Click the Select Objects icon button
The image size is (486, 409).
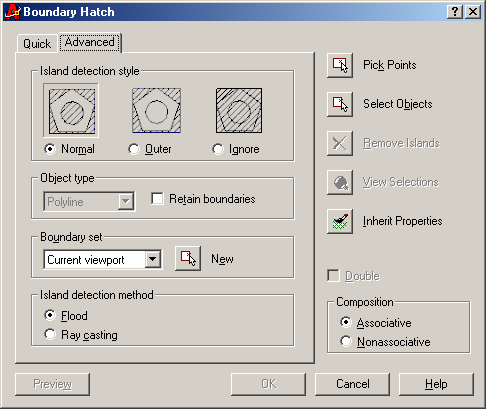coord(340,104)
